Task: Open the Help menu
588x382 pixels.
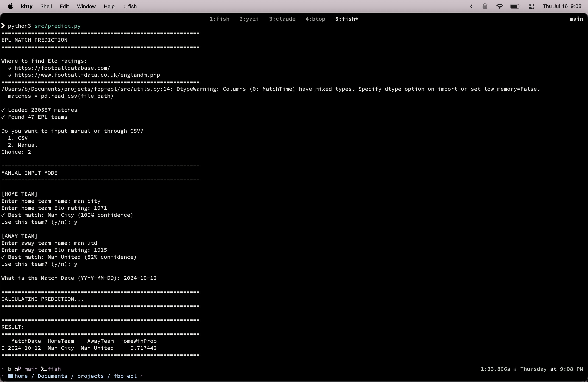Action: [x=109, y=6]
